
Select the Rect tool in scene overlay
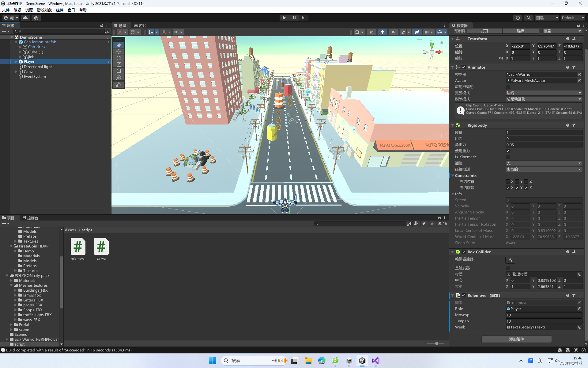tap(119, 71)
